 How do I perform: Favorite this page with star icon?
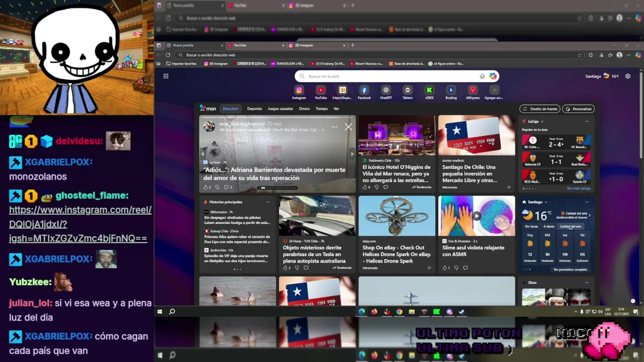580,55
